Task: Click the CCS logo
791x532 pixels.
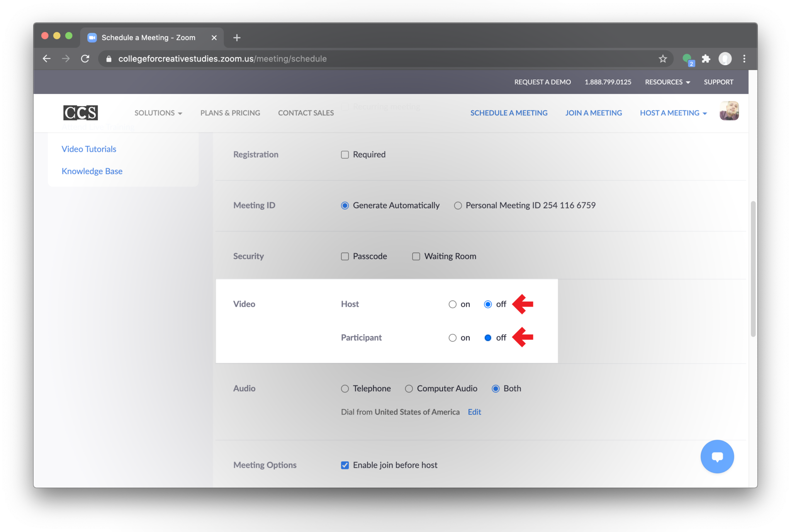Action: coord(80,113)
